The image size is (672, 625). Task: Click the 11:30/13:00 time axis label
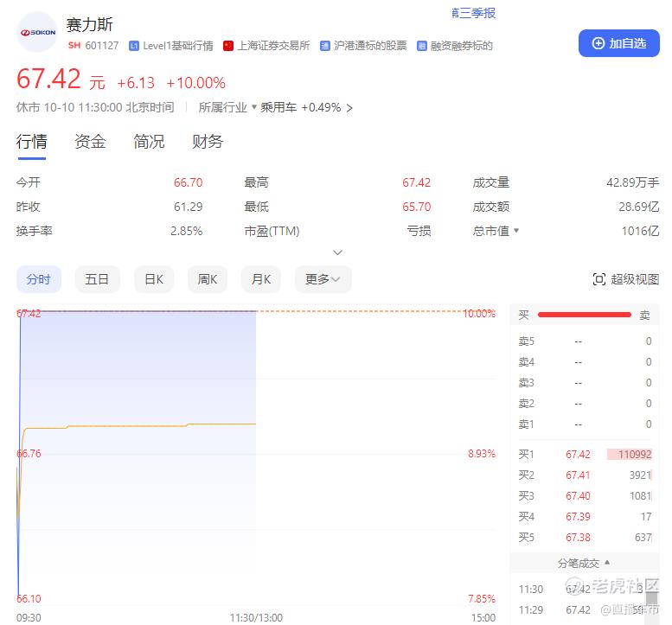click(x=256, y=618)
